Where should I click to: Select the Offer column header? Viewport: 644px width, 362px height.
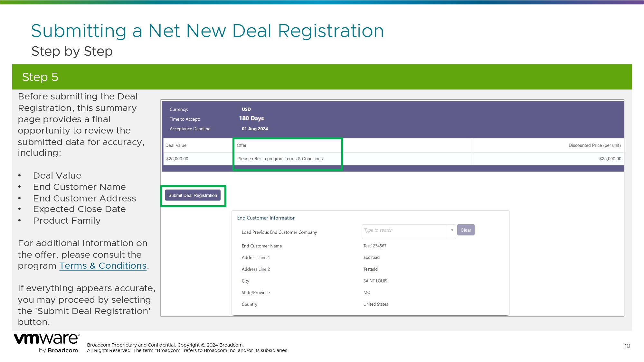pos(241,145)
